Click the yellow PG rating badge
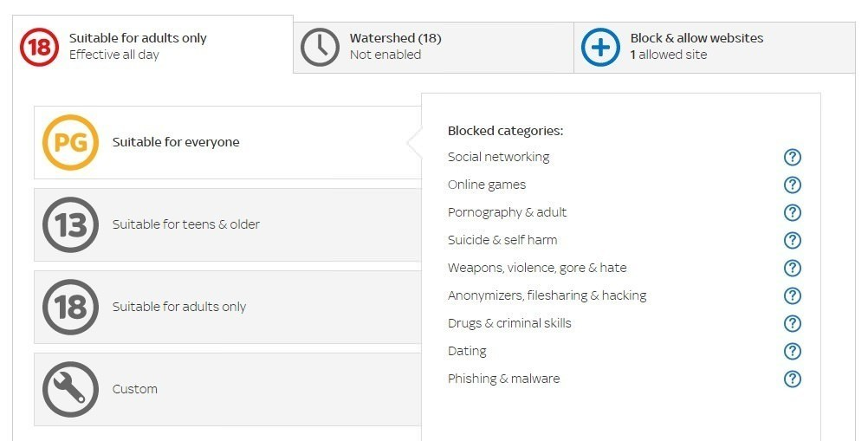The image size is (868, 441). 70,142
